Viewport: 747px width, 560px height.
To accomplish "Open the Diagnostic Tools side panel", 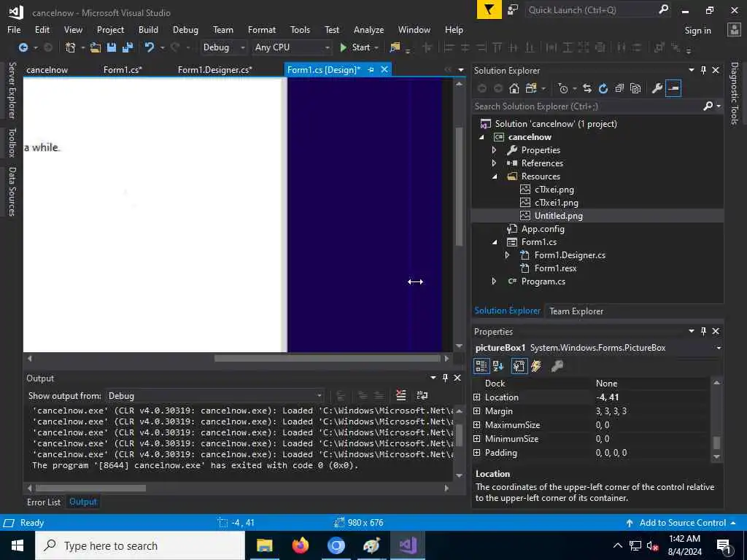I will pyautogui.click(x=734, y=93).
